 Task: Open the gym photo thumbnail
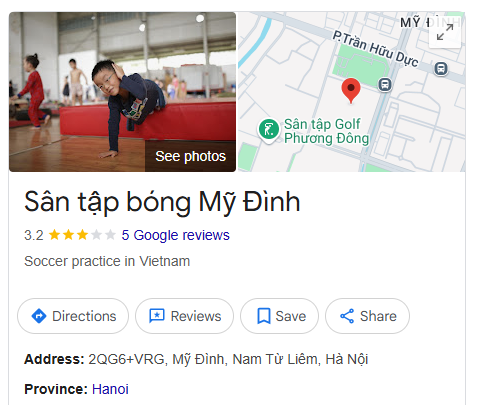(x=122, y=92)
